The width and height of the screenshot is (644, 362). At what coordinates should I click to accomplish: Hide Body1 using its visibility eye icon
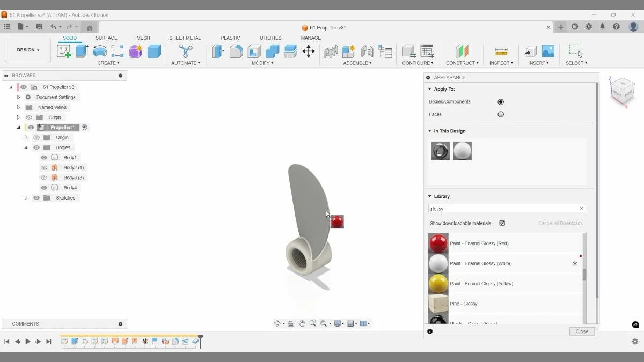point(44,157)
